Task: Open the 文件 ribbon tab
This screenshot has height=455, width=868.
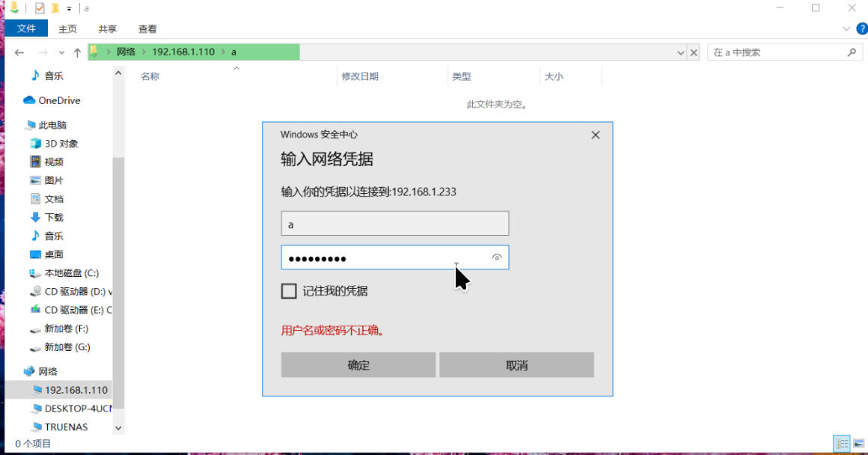Action: pyautogui.click(x=26, y=28)
